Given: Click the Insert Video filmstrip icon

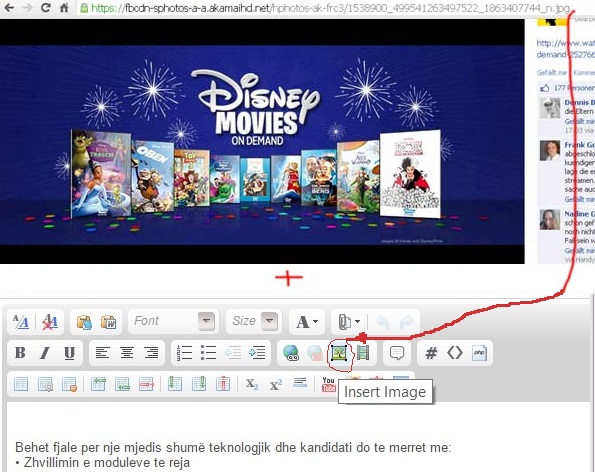Looking at the screenshot, I should tap(363, 353).
